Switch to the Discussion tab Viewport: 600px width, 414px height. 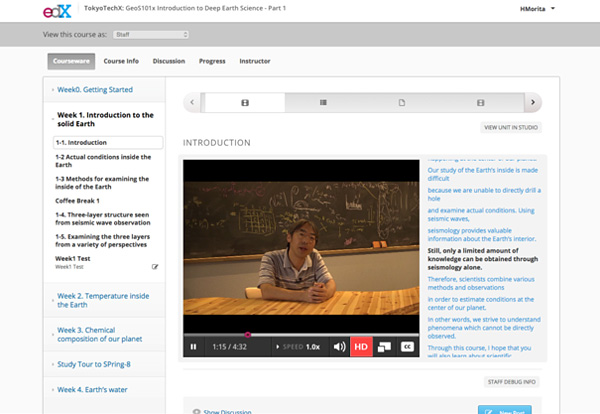tap(169, 61)
